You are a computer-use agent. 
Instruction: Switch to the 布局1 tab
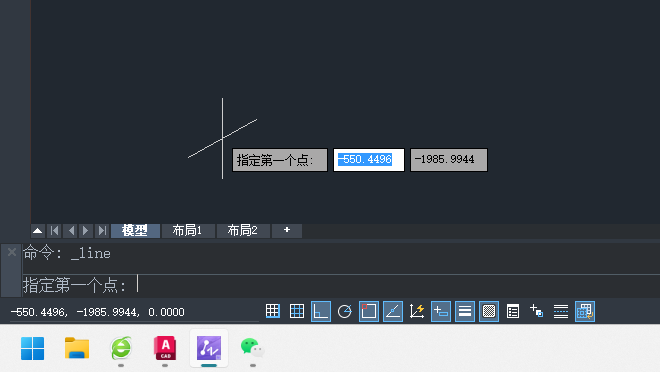coord(188,231)
